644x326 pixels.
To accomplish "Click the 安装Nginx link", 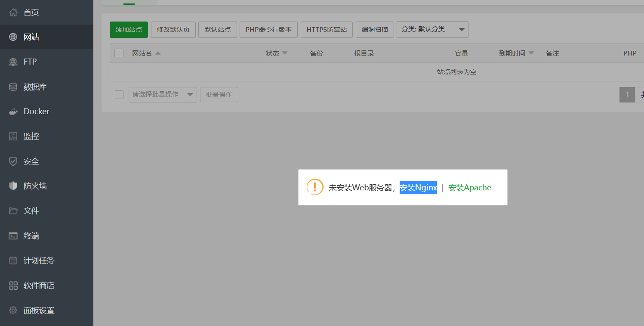I will [x=418, y=187].
